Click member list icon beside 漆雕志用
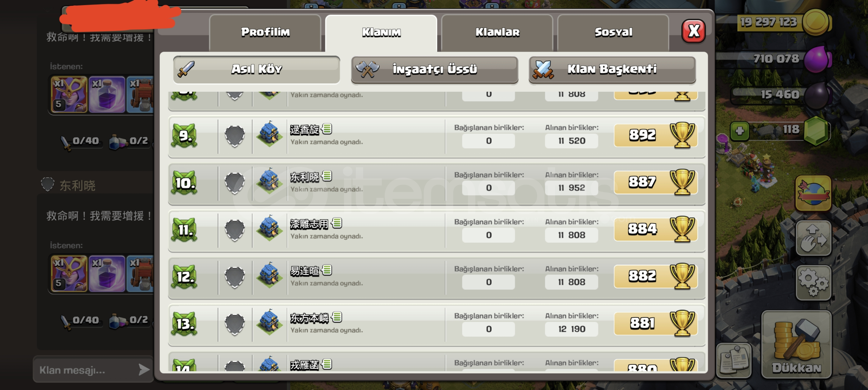This screenshot has width=868, height=390. (337, 223)
